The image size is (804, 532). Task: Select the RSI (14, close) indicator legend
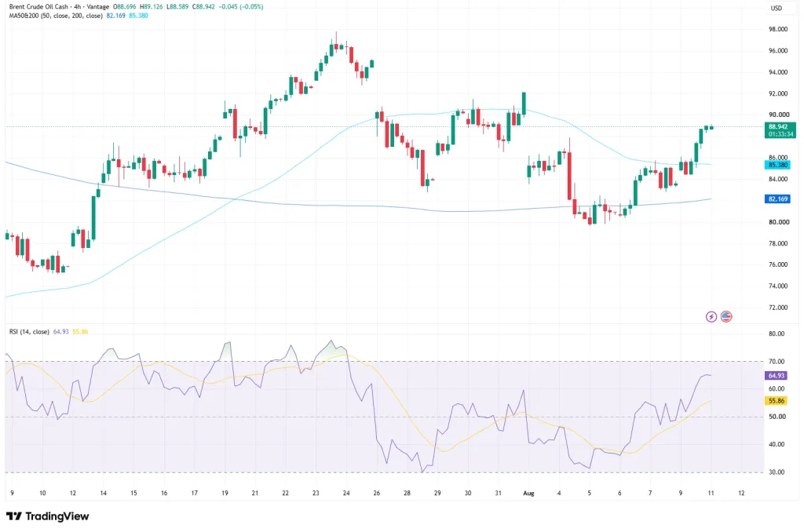(29, 332)
